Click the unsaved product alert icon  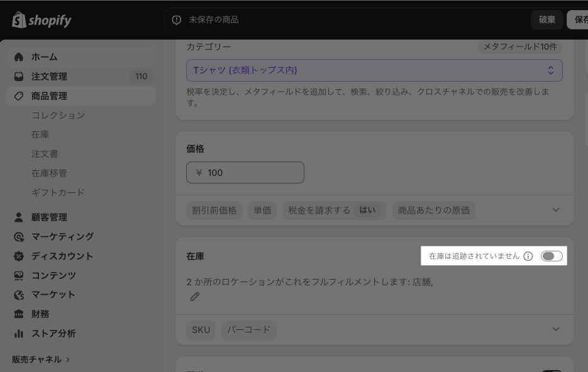pos(177,20)
